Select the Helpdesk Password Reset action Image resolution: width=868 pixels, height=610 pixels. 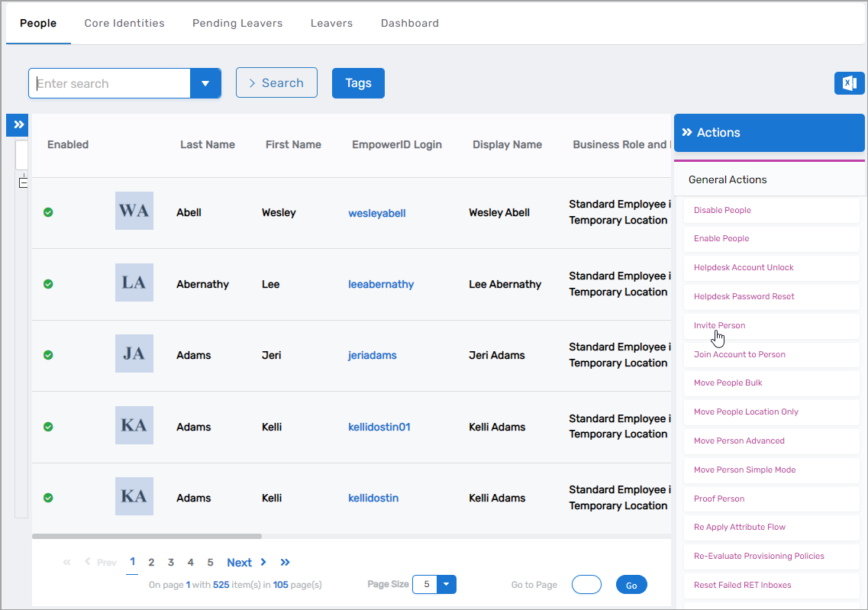pos(744,296)
